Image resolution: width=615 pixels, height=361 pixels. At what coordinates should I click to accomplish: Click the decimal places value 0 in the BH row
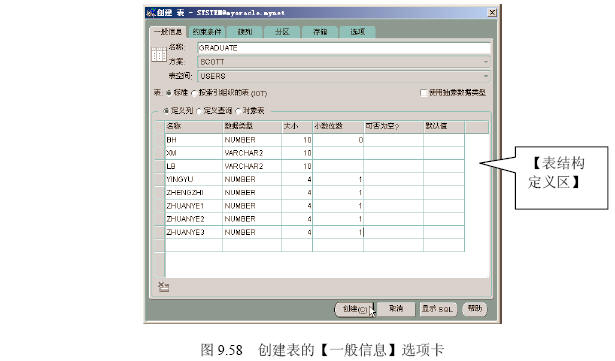[x=338, y=140]
